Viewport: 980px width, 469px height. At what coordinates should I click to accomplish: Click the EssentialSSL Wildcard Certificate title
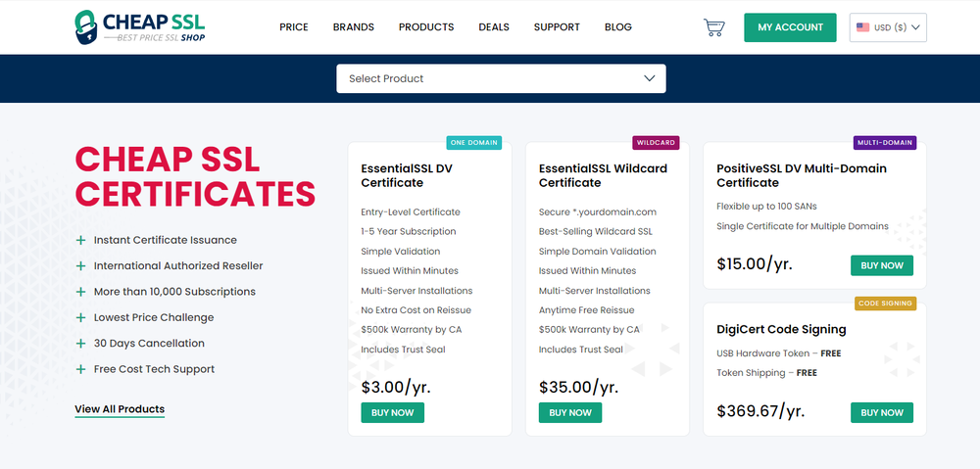pyautogui.click(x=603, y=175)
